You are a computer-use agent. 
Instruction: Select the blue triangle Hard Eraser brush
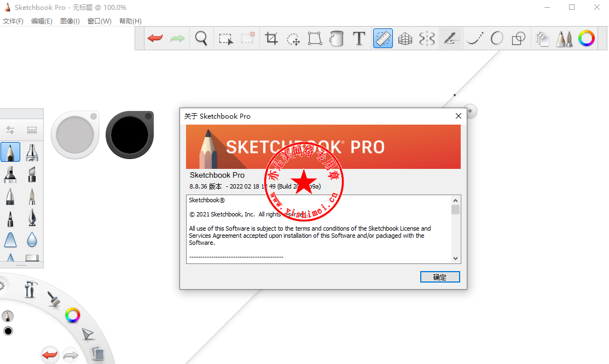pyautogui.click(x=10, y=240)
